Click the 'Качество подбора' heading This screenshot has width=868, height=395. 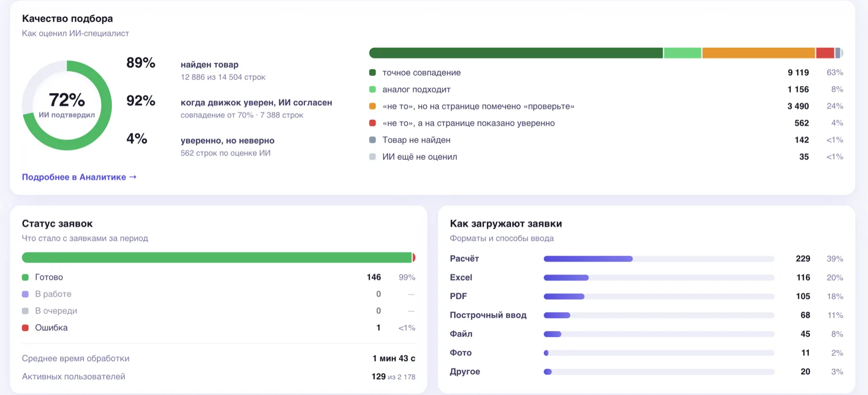tap(67, 18)
